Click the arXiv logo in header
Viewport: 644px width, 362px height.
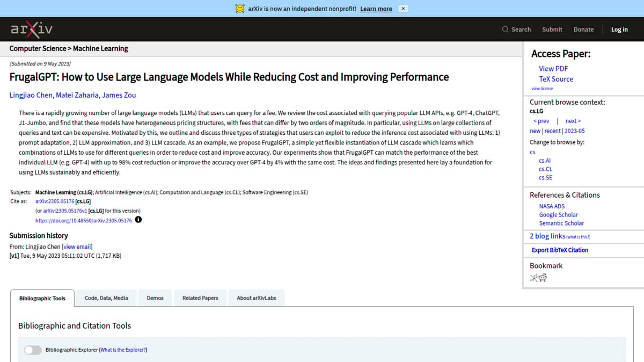[x=32, y=29]
